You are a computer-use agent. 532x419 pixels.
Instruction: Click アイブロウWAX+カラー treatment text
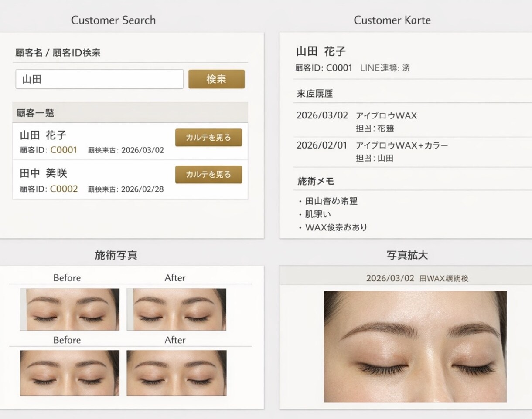coord(402,145)
